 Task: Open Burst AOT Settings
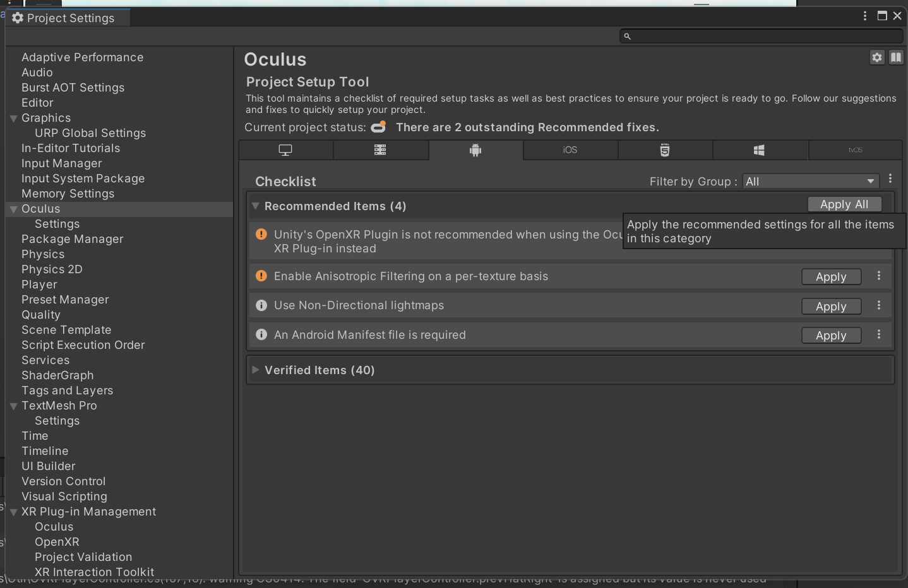click(x=73, y=88)
